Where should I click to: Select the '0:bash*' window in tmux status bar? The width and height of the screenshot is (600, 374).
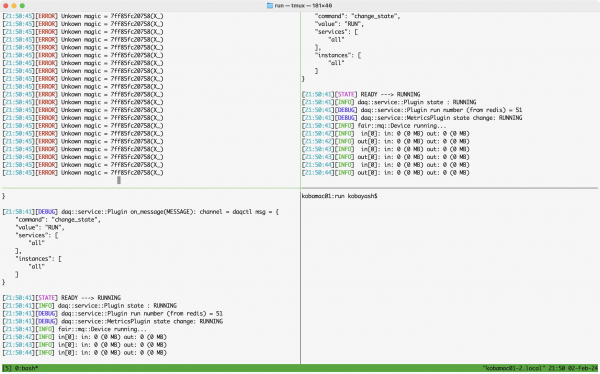[x=26, y=368]
